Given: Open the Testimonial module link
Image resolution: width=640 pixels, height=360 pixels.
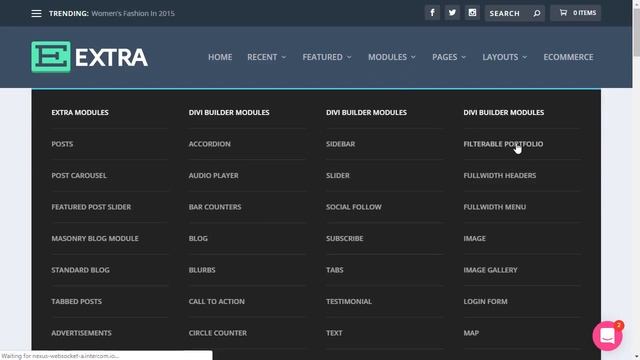Looking at the screenshot, I should (349, 301).
